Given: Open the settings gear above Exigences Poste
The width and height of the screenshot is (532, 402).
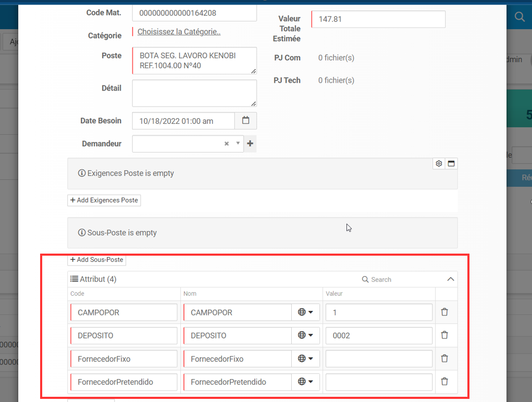Looking at the screenshot, I should [438, 163].
